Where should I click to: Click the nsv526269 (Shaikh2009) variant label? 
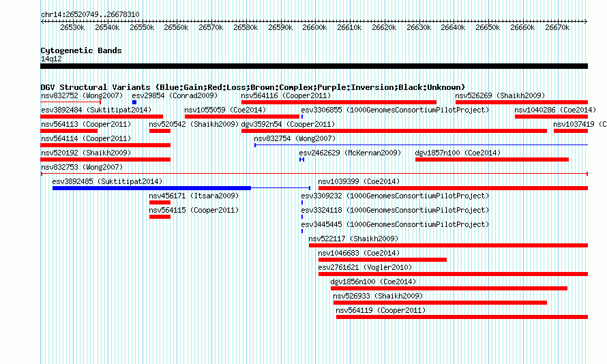(500, 95)
